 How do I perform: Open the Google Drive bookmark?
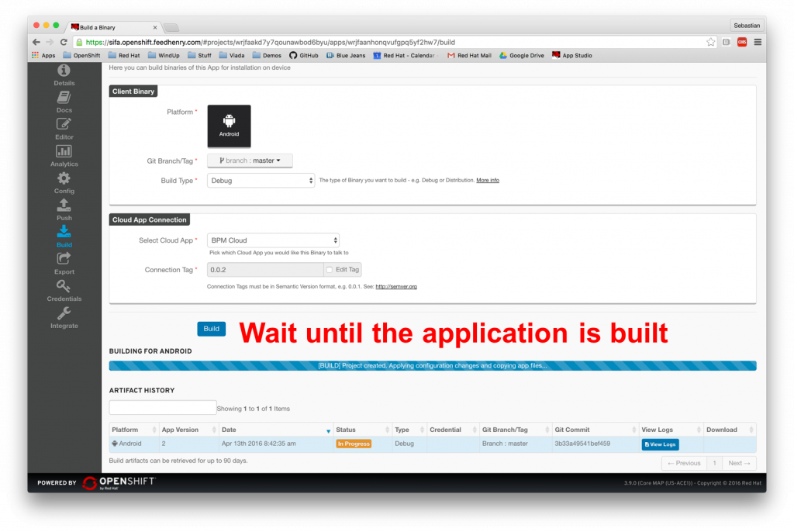click(522, 56)
